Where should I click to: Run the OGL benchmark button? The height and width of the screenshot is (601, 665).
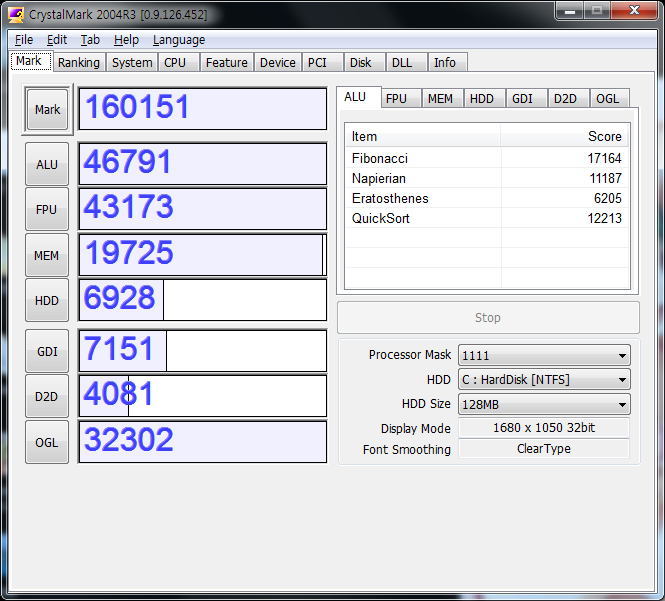coord(47,442)
